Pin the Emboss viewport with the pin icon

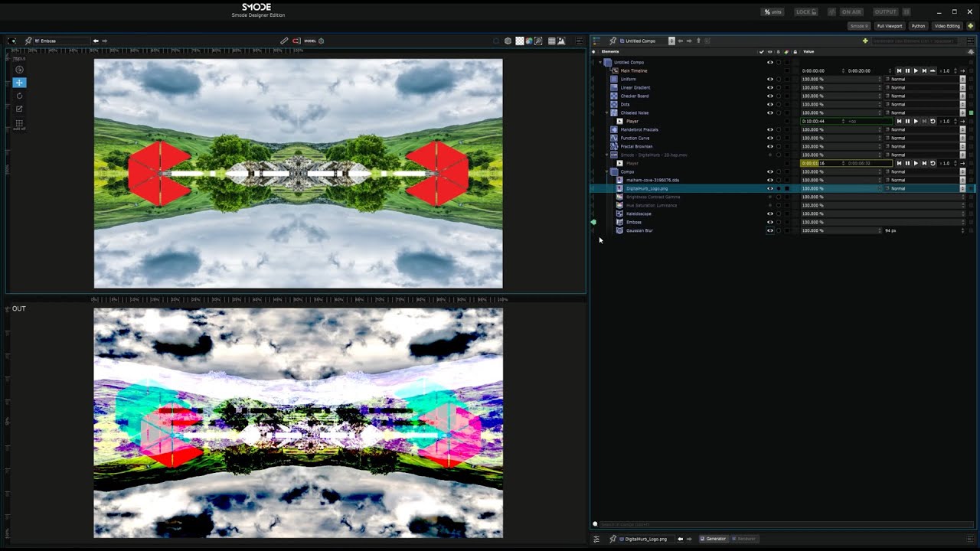click(28, 41)
